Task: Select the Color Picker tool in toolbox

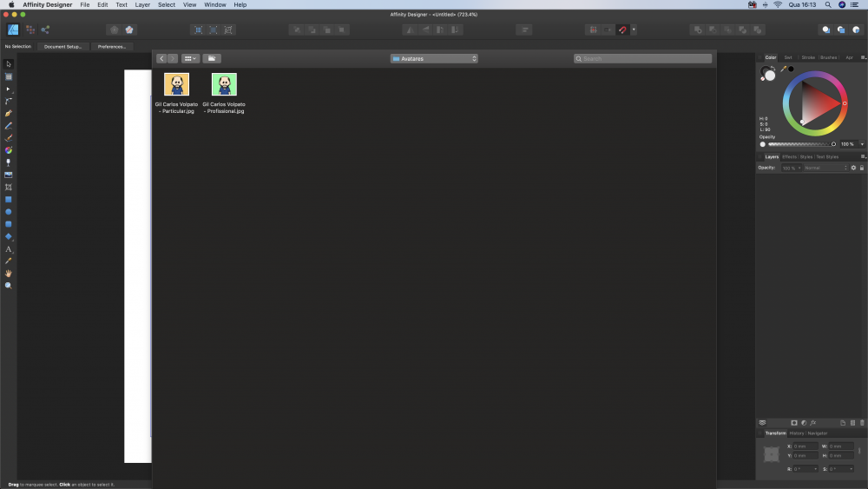Action: tap(9, 261)
